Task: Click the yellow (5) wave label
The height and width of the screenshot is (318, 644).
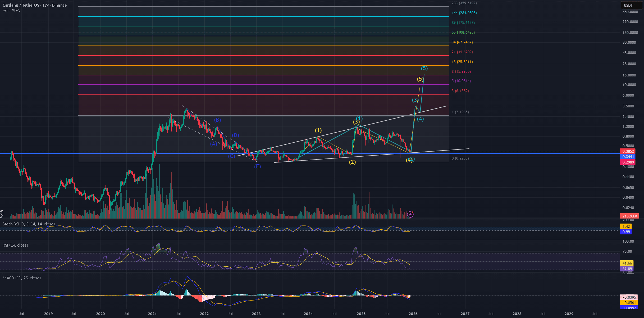Action: point(420,79)
